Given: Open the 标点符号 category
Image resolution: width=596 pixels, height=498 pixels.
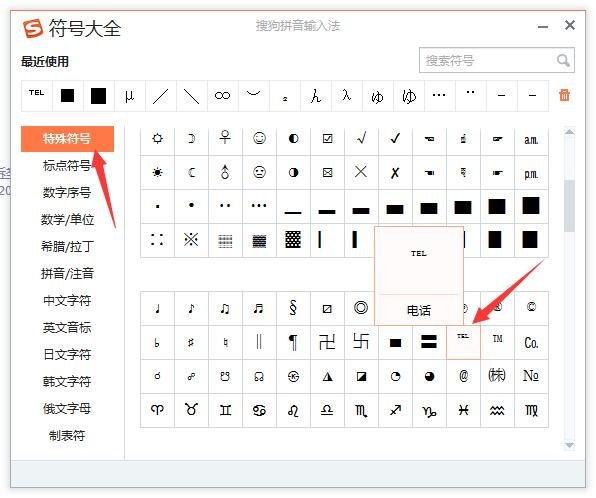Looking at the screenshot, I should tap(67, 166).
